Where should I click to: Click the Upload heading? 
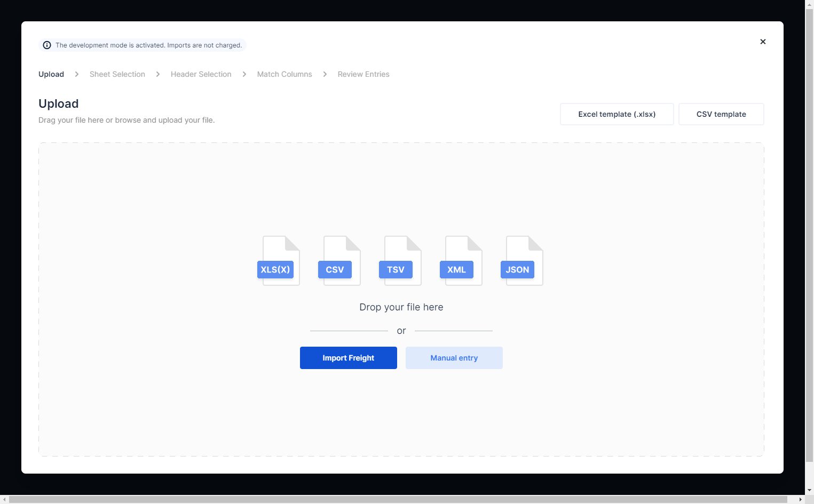[x=59, y=103]
